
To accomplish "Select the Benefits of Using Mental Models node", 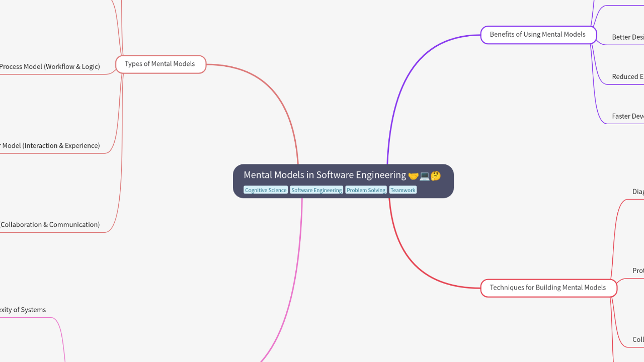I will click(538, 35).
